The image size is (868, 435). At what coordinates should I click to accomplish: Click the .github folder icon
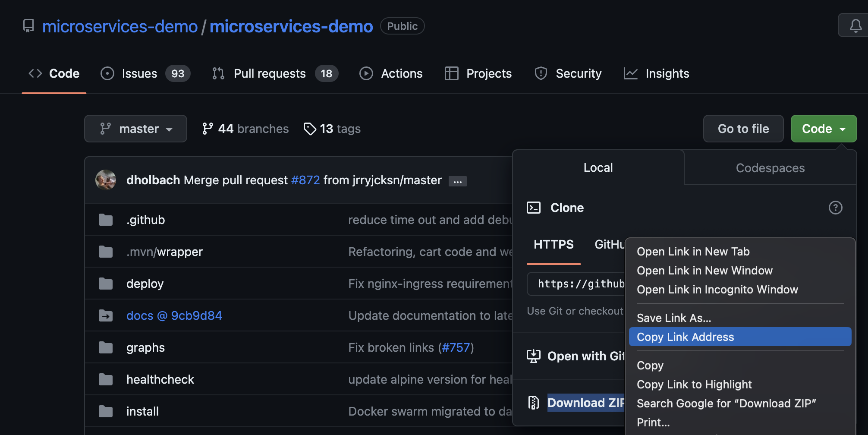(106, 220)
